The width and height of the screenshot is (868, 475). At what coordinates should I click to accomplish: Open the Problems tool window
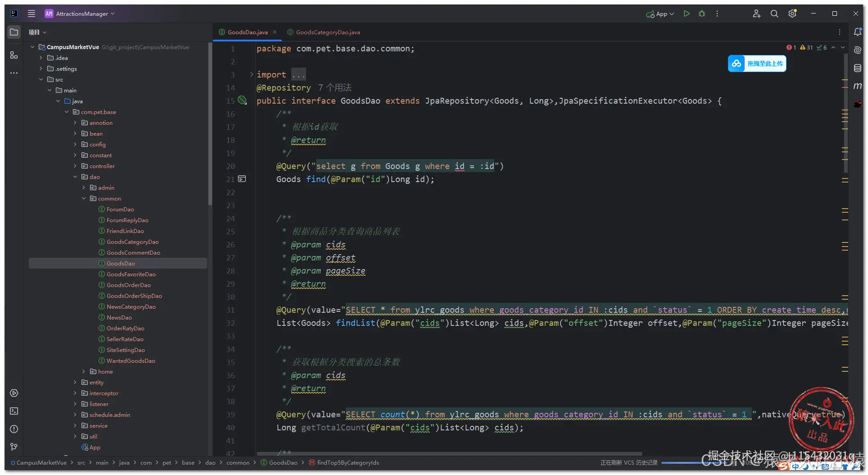tap(14, 429)
